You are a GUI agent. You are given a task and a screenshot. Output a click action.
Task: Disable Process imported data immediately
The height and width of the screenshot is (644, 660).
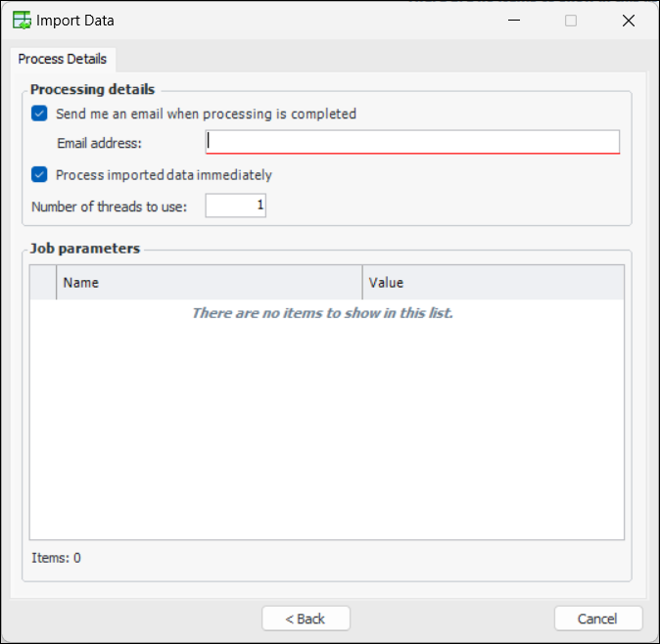coord(39,175)
